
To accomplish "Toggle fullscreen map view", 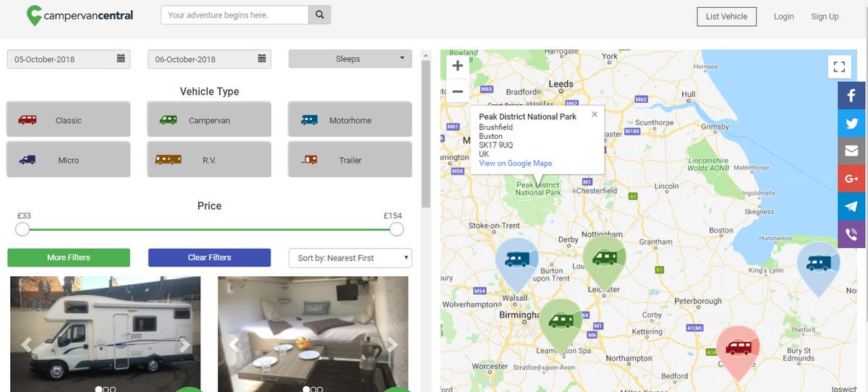I will 839,67.
